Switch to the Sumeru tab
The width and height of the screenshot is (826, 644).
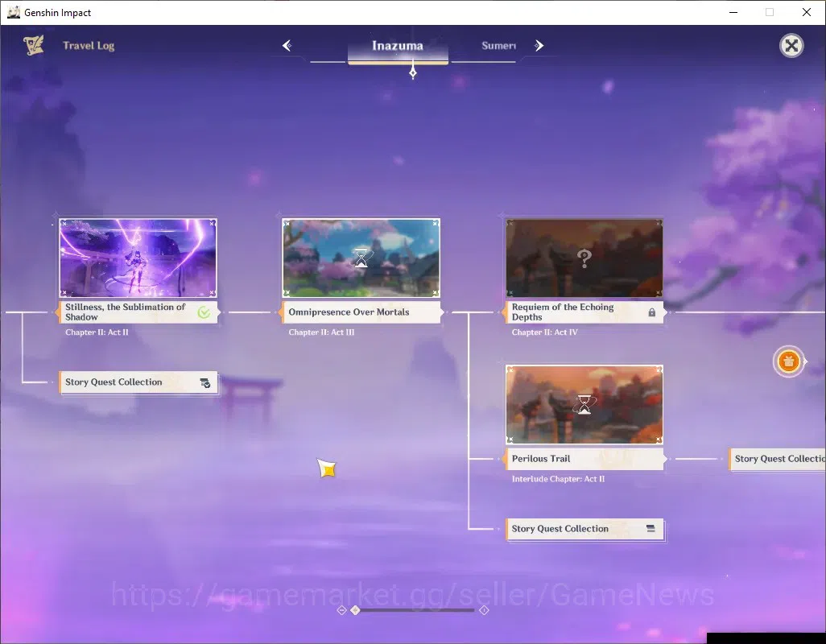point(498,46)
